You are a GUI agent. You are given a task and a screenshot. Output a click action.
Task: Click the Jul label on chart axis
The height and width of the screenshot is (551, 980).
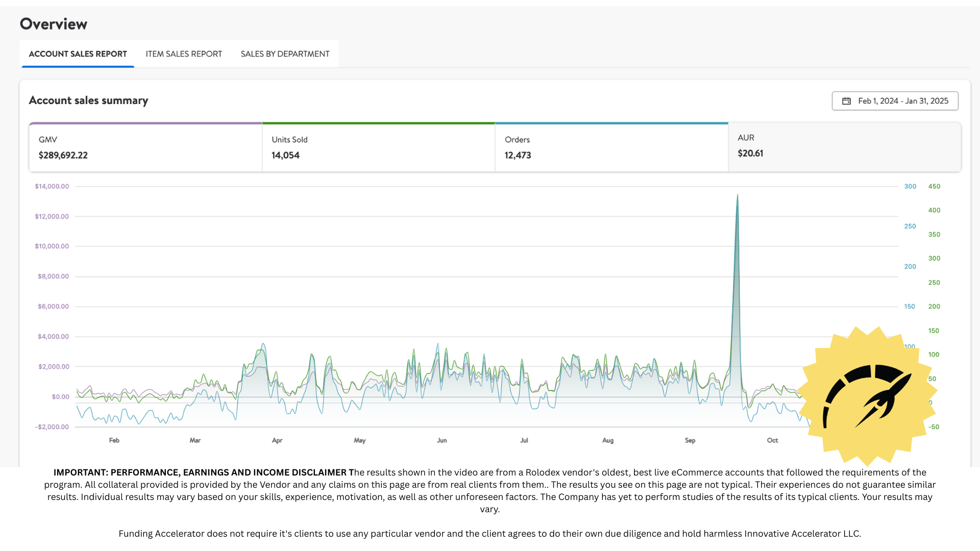click(524, 440)
